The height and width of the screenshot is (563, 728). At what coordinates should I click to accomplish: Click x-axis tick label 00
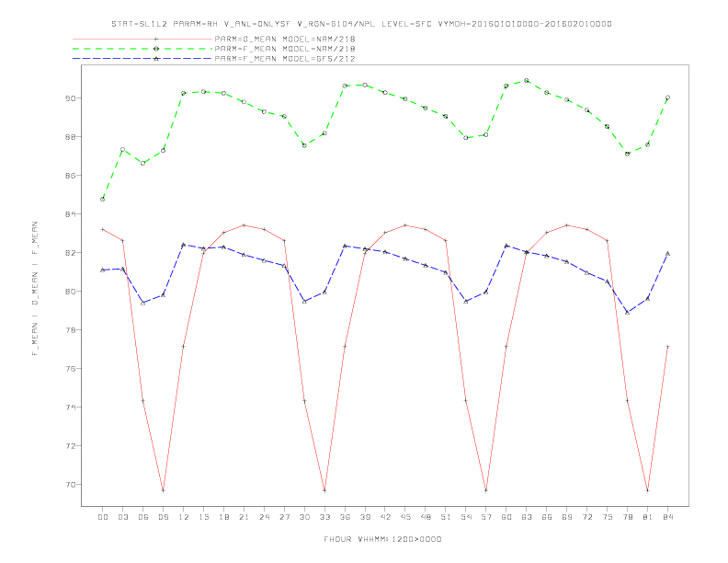pyautogui.click(x=103, y=517)
